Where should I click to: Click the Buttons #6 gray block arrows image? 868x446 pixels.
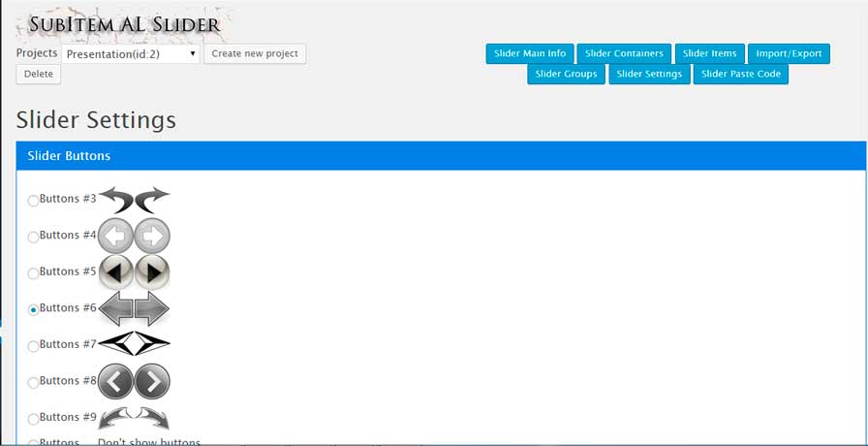[x=134, y=308]
